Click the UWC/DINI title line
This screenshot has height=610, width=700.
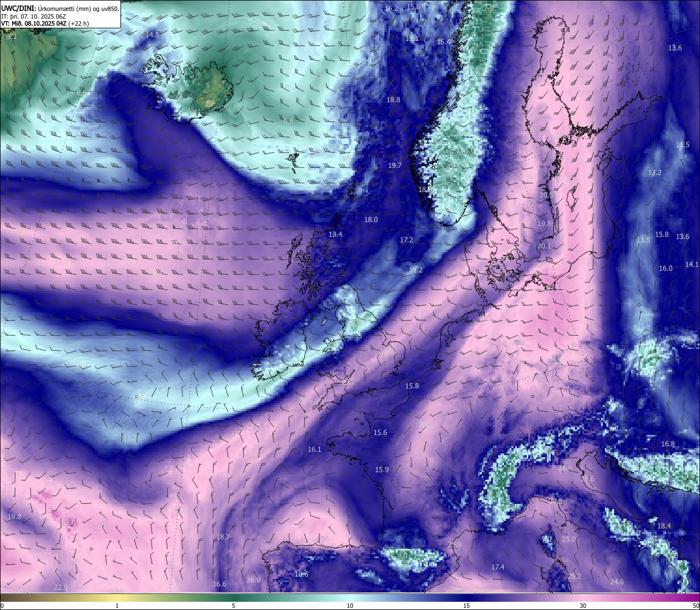[60, 8]
